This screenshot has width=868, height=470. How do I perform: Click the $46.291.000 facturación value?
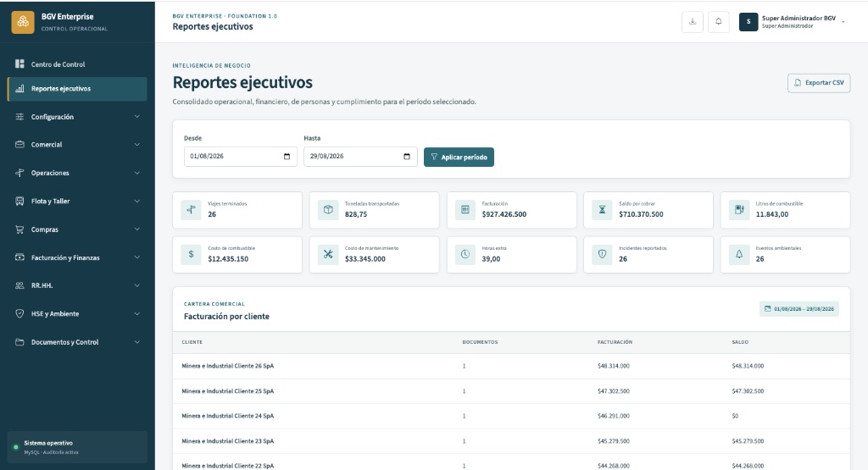(614, 416)
